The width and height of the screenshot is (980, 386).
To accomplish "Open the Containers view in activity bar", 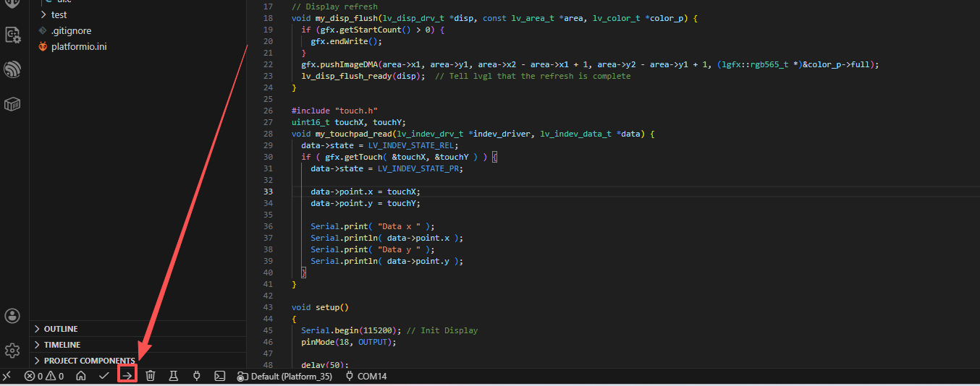I will (x=12, y=105).
